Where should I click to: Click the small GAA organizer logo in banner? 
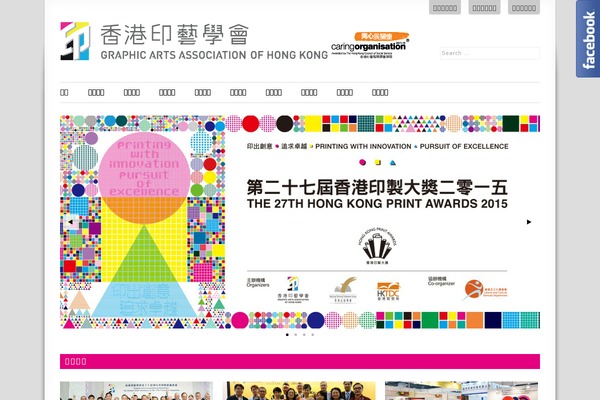coord(293,290)
